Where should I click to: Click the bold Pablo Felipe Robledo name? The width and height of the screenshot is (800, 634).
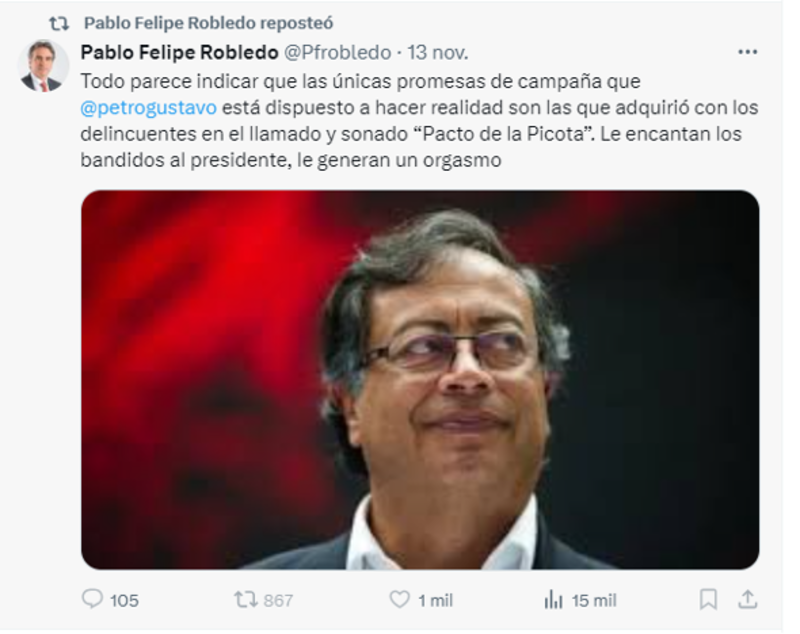click(180, 52)
